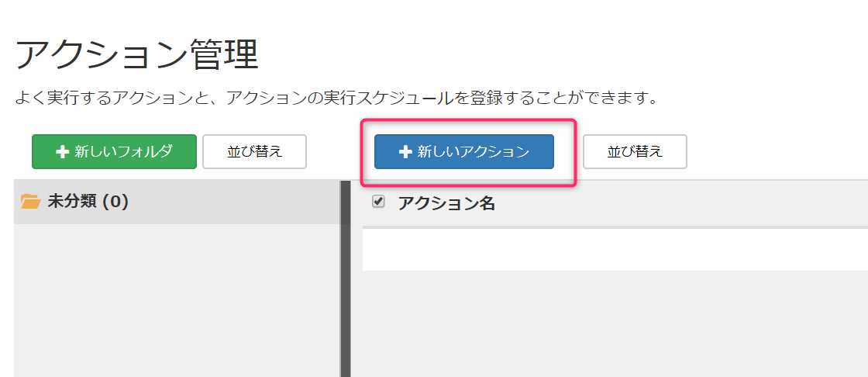Click the green 新しいフォルダ button
Screen dimensions: 868x377
coord(114,151)
